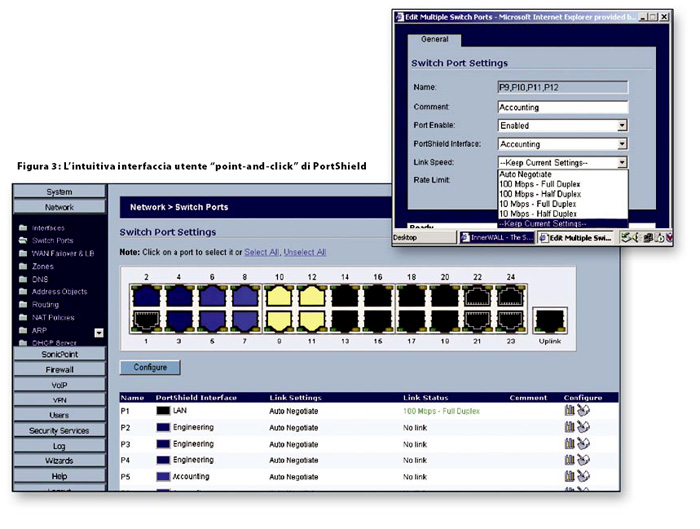
Task: Open Switch Ports in Network tree
Action: [x=52, y=241]
